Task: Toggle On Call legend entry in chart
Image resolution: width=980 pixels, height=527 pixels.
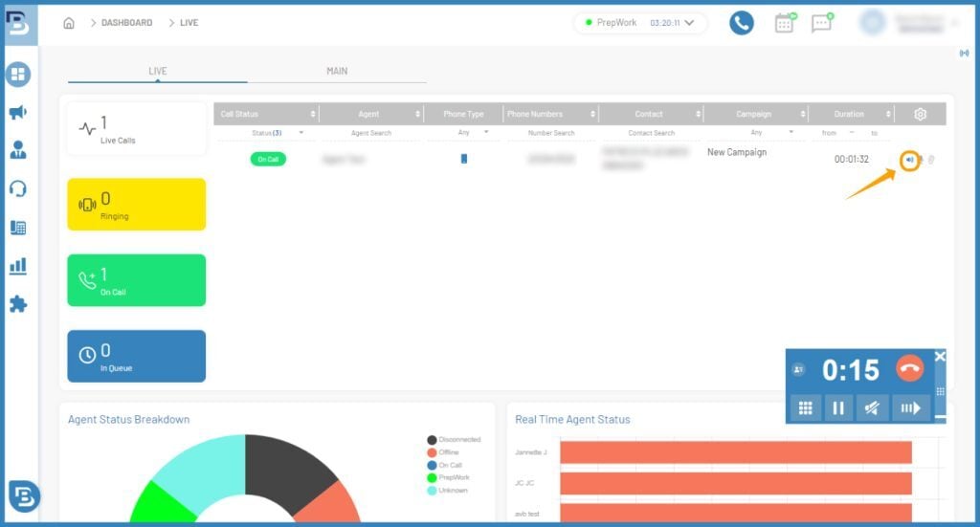Action: coord(445,465)
